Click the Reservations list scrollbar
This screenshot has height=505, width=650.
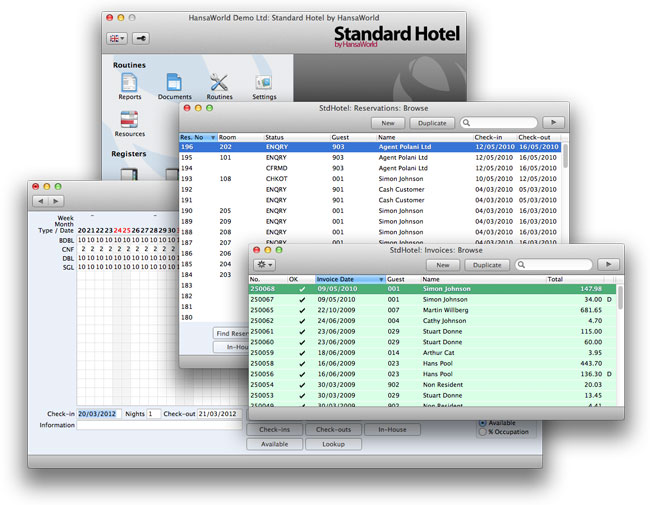click(x=565, y=155)
